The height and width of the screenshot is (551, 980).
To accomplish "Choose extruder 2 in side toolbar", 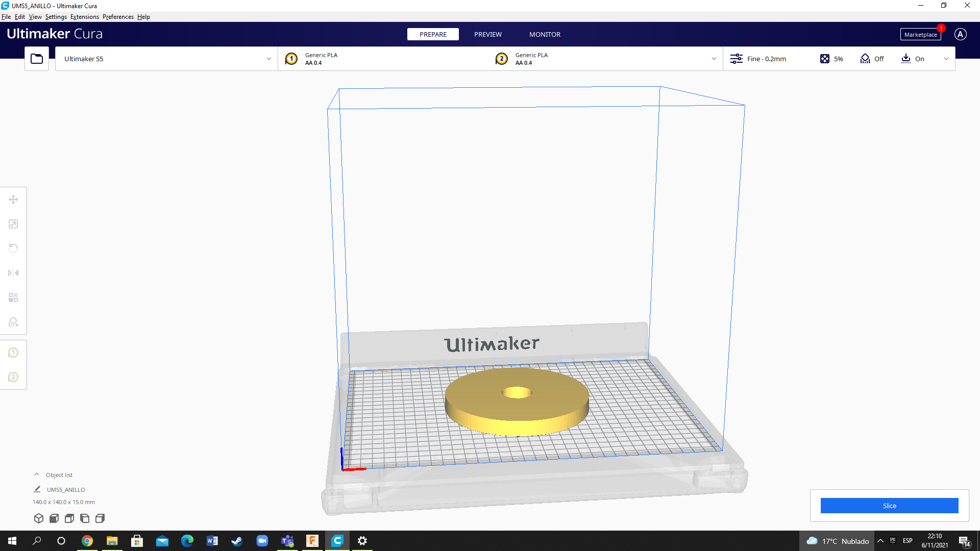I will [x=13, y=377].
